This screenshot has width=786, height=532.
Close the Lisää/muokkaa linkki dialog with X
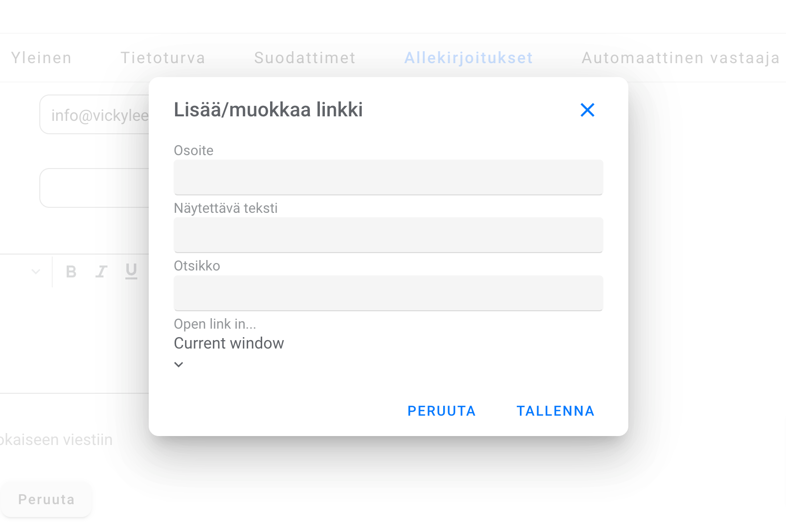coord(587,110)
